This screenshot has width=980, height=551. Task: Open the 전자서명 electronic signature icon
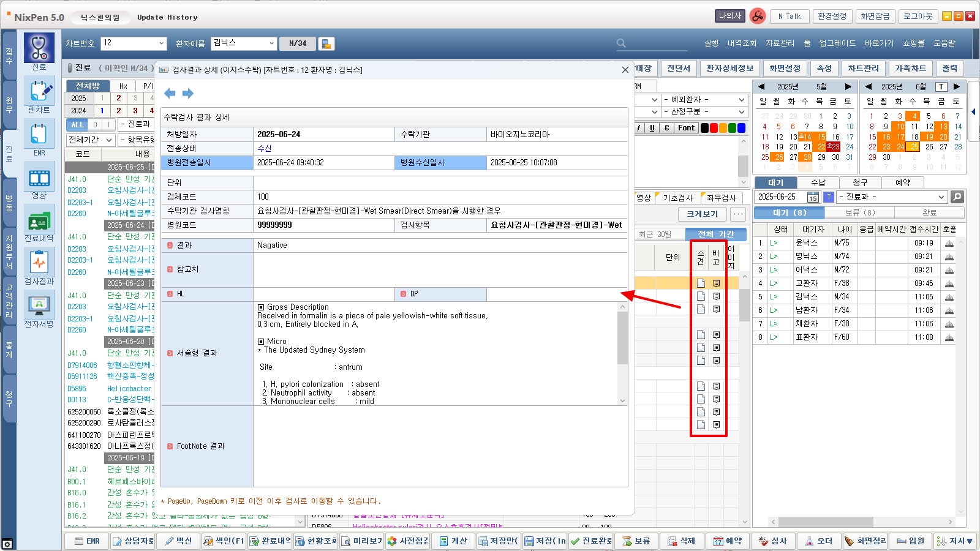click(x=39, y=305)
